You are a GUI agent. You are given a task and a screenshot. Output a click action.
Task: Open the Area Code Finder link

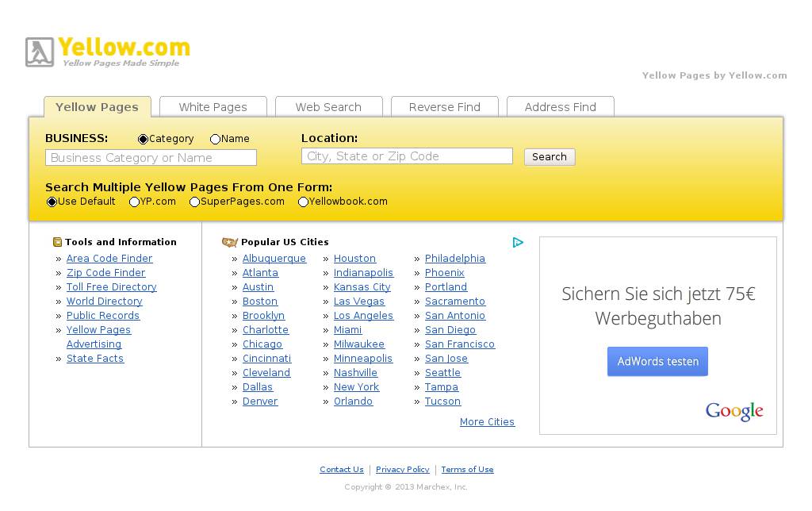(x=109, y=259)
